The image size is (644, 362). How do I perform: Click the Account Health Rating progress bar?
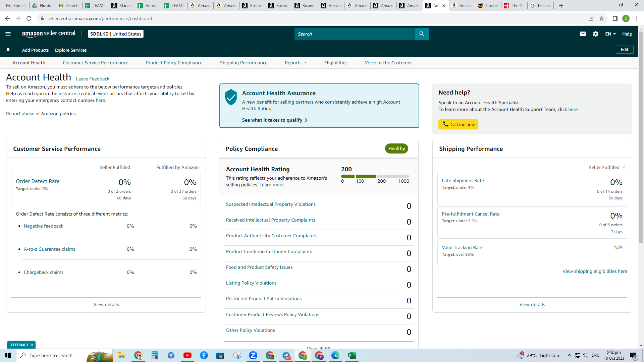click(375, 176)
